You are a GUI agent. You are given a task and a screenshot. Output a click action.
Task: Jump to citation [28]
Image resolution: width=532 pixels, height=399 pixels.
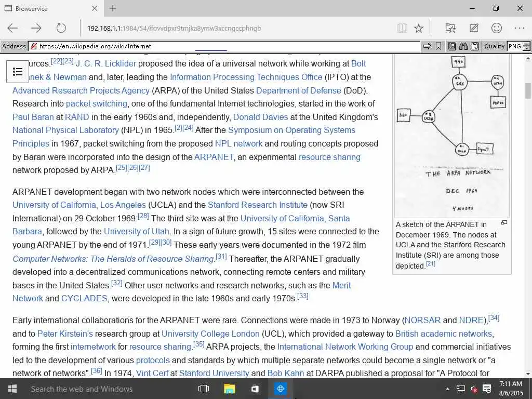point(143,216)
